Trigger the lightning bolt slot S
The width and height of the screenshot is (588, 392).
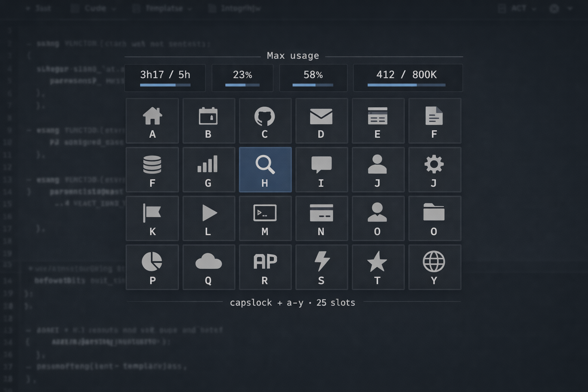pyautogui.click(x=321, y=267)
